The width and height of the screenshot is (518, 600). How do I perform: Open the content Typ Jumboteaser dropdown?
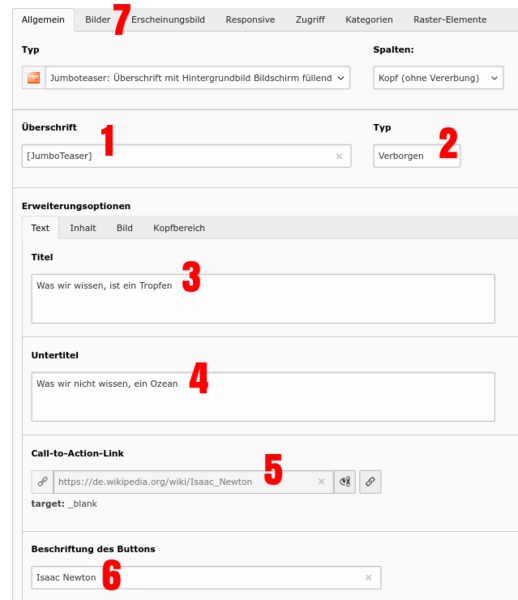pos(197,78)
